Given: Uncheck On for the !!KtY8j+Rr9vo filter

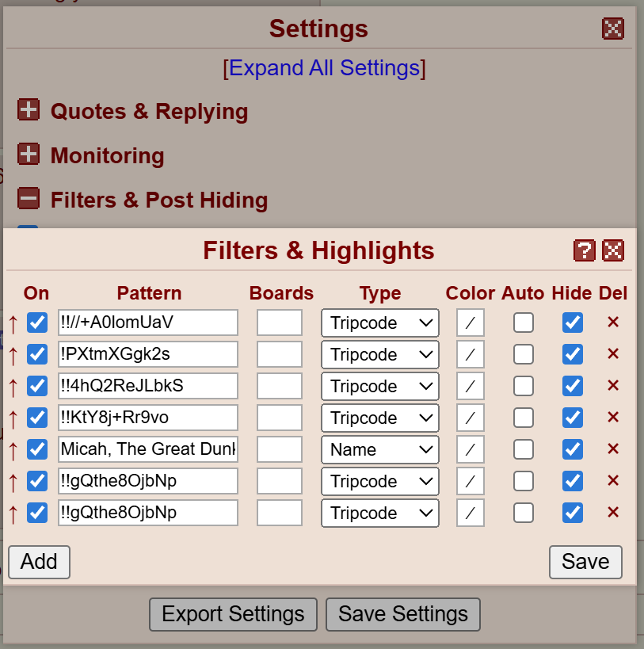Looking at the screenshot, I should coord(37,418).
